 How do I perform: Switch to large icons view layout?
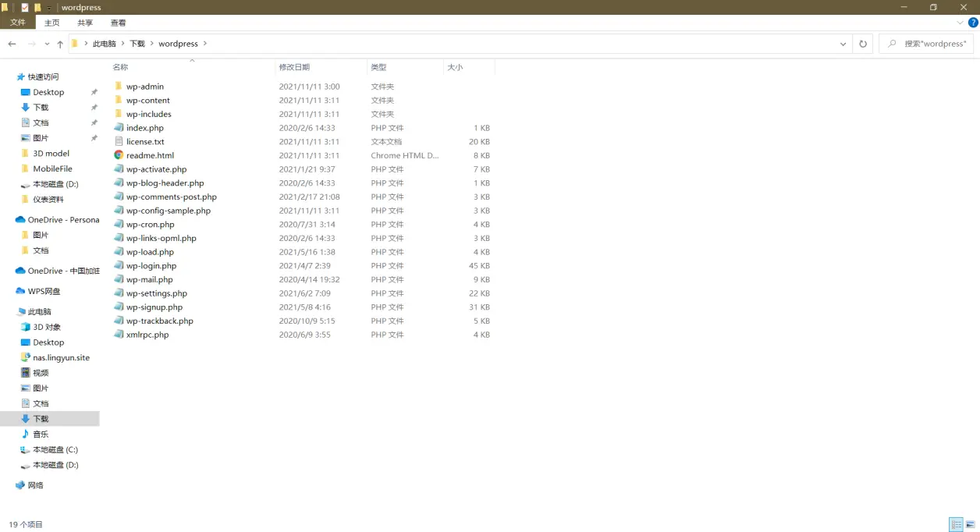click(970, 525)
